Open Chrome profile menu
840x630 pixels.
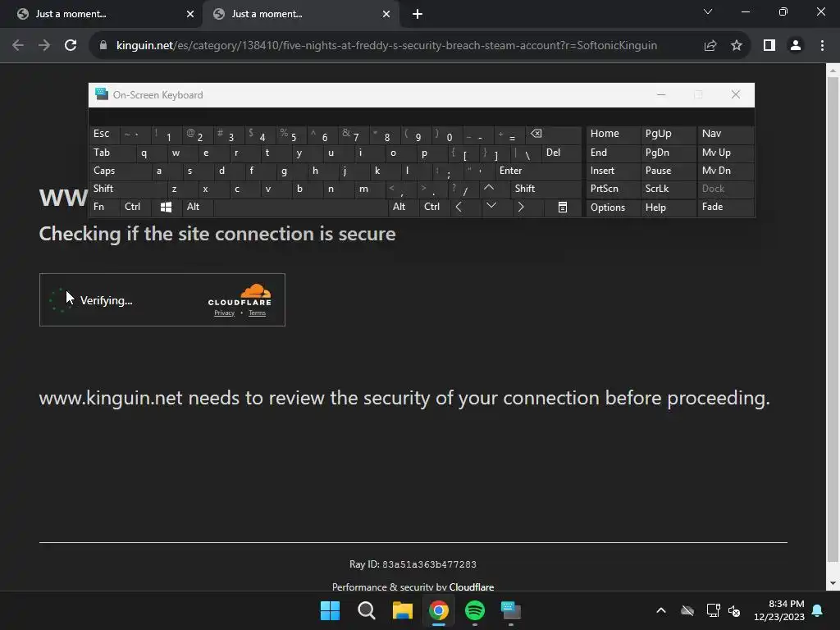[796, 46]
